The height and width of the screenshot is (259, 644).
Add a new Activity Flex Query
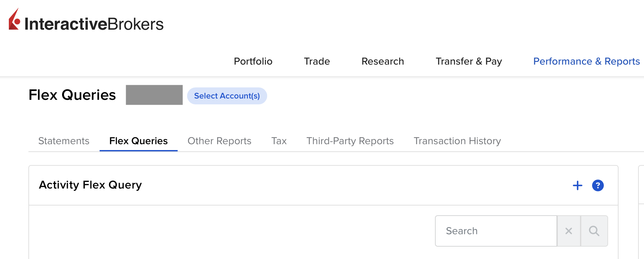[x=577, y=186]
